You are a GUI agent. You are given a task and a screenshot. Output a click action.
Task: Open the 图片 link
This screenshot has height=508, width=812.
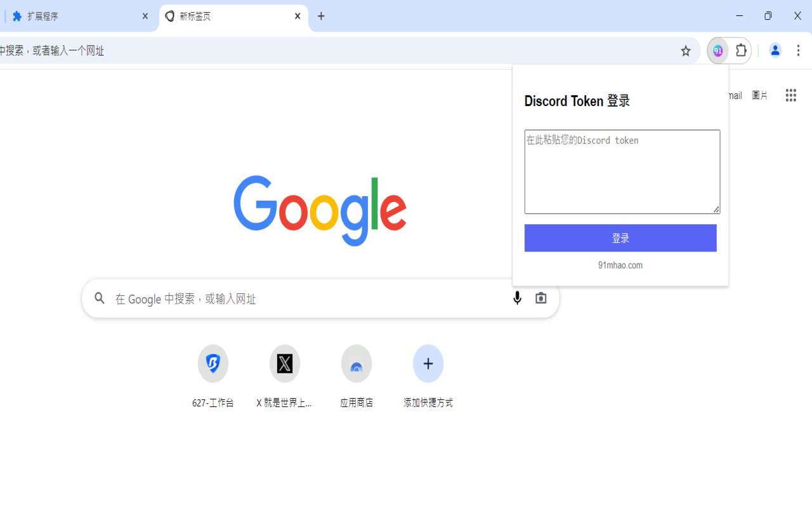pyautogui.click(x=759, y=95)
